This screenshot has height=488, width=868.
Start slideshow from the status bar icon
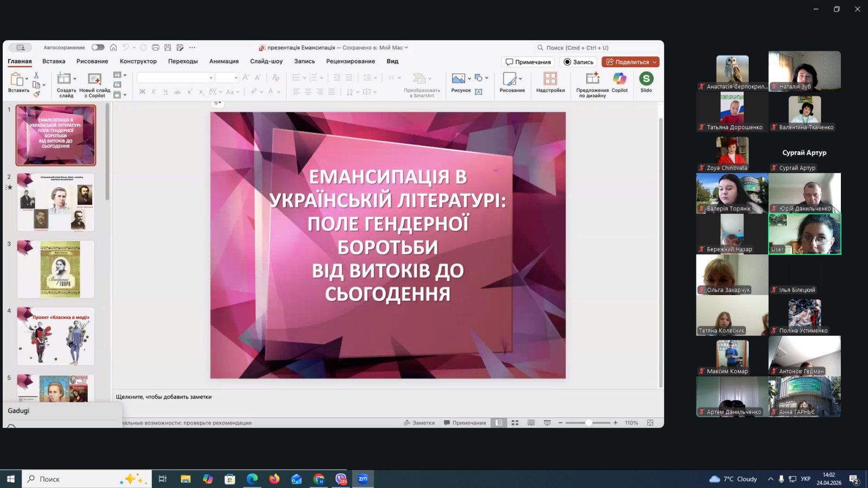(x=547, y=423)
